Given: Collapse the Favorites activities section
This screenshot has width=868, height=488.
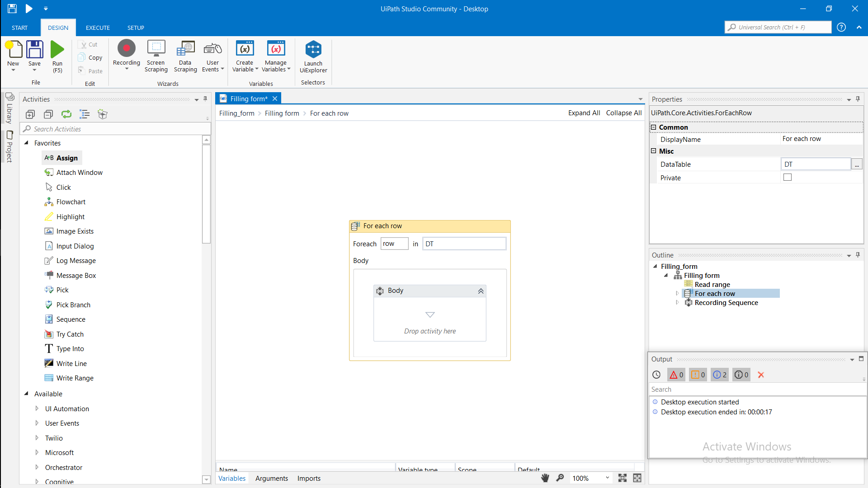Looking at the screenshot, I should coord(27,143).
